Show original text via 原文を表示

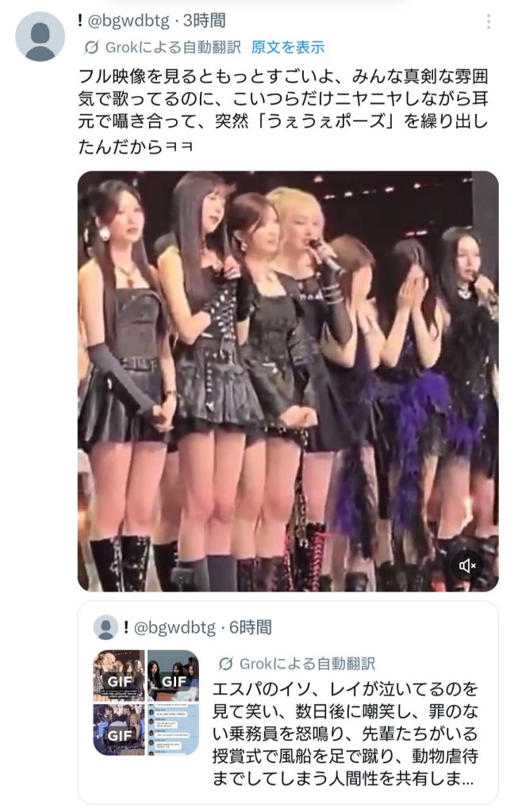(288, 48)
